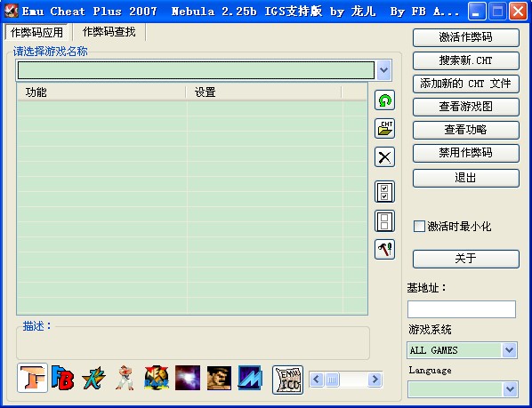Click the green refresh arrow icon

(x=384, y=100)
